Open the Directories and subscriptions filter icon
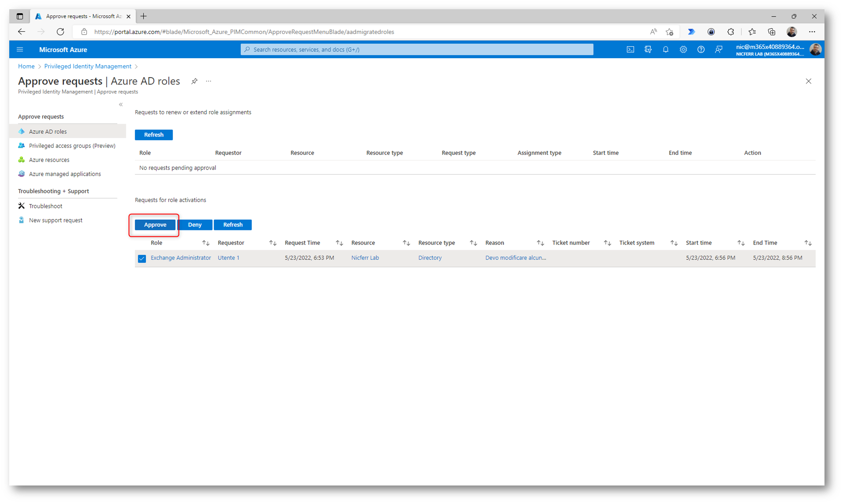 tap(648, 49)
